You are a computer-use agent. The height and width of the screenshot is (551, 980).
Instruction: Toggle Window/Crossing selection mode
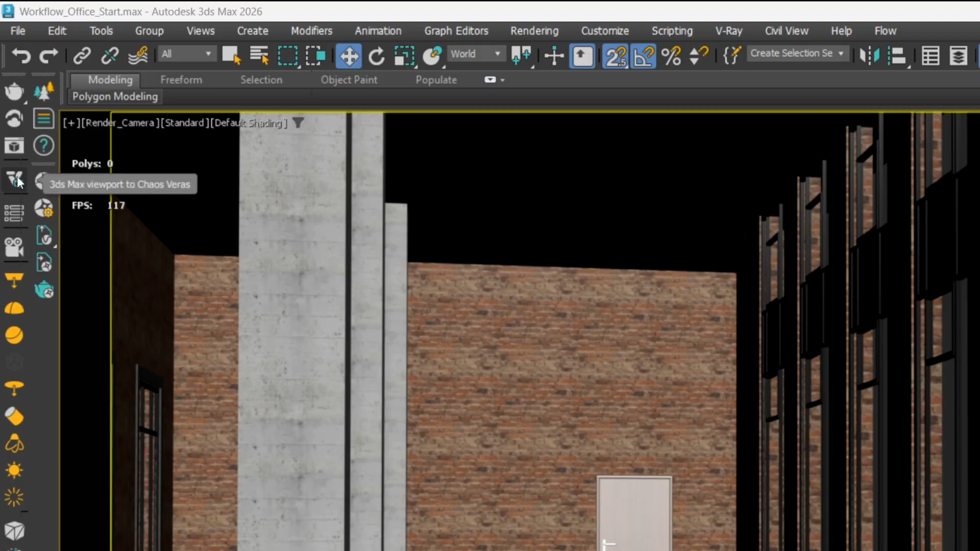(x=315, y=55)
